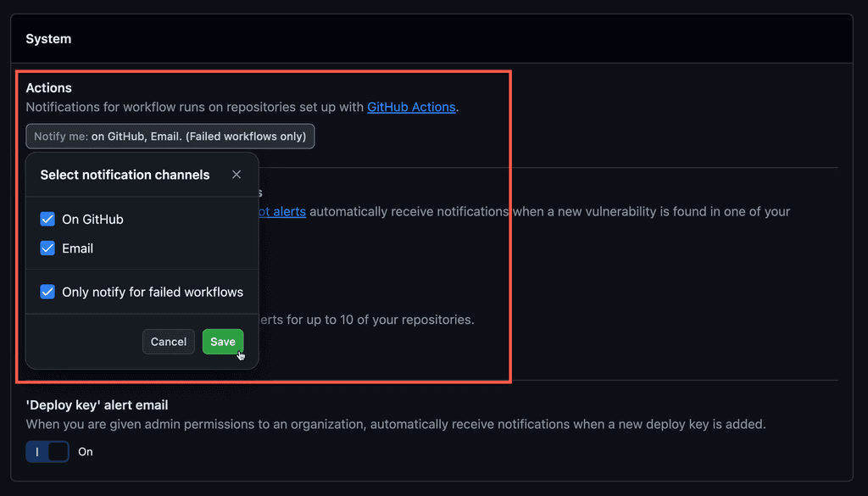Click the "Only notify for failed workflows" label
Image resolution: width=868 pixels, height=496 pixels.
(153, 291)
